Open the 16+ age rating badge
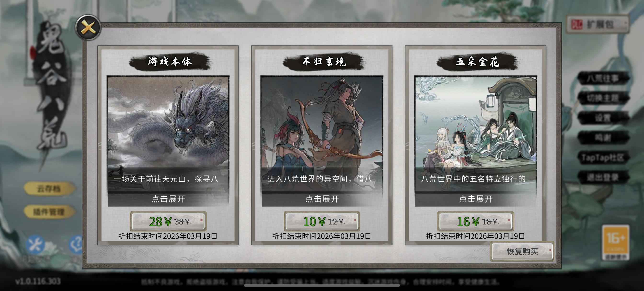This screenshot has width=644, height=291. (x=615, y=242)
